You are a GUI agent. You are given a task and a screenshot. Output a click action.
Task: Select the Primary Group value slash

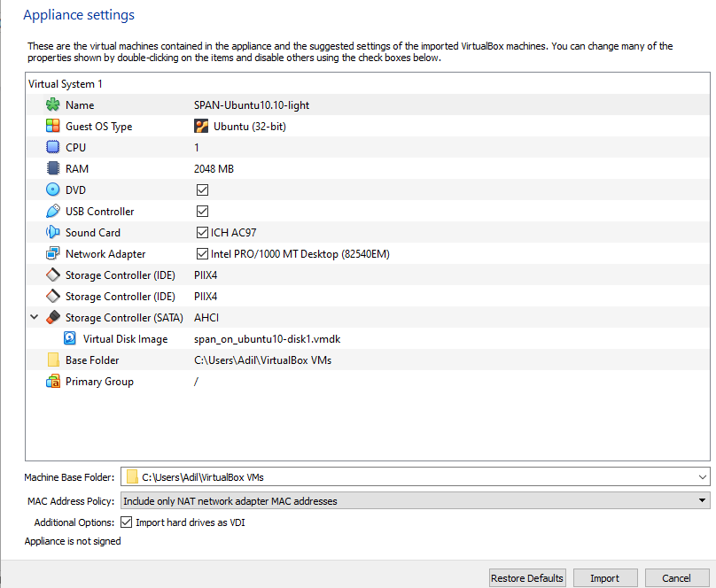coord(196,382)
